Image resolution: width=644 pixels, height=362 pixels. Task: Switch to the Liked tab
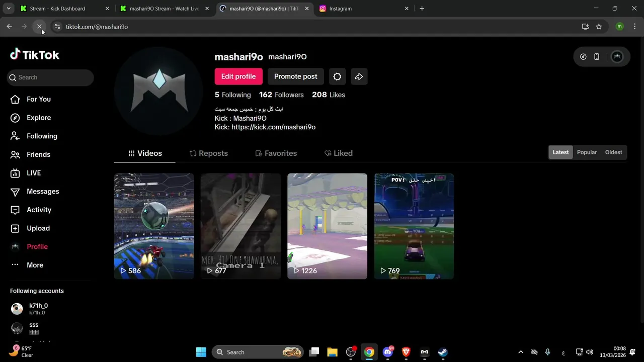[x=339, y=153]
